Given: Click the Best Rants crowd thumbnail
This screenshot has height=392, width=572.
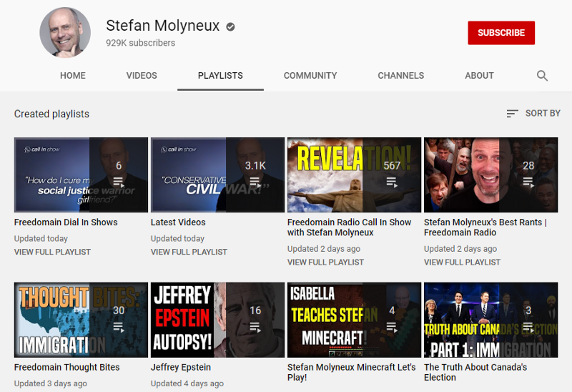Looking at the screenshot, I should pos(490,175).
